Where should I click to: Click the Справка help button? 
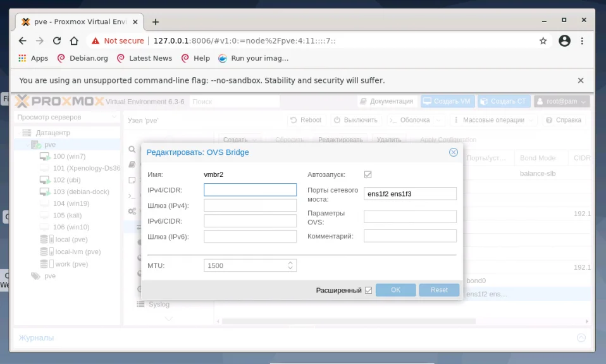[x=564, y=120]
